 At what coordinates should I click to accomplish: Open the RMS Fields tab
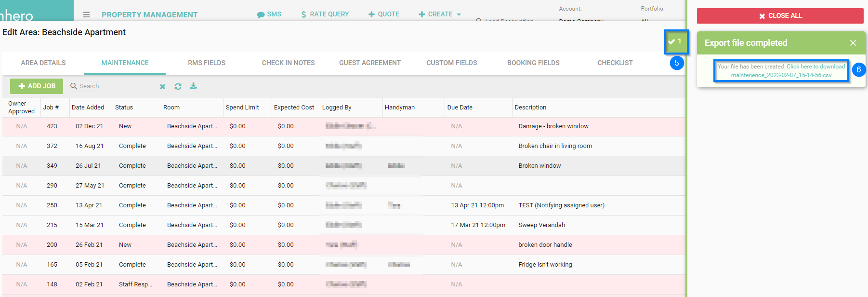click(207, 63)
